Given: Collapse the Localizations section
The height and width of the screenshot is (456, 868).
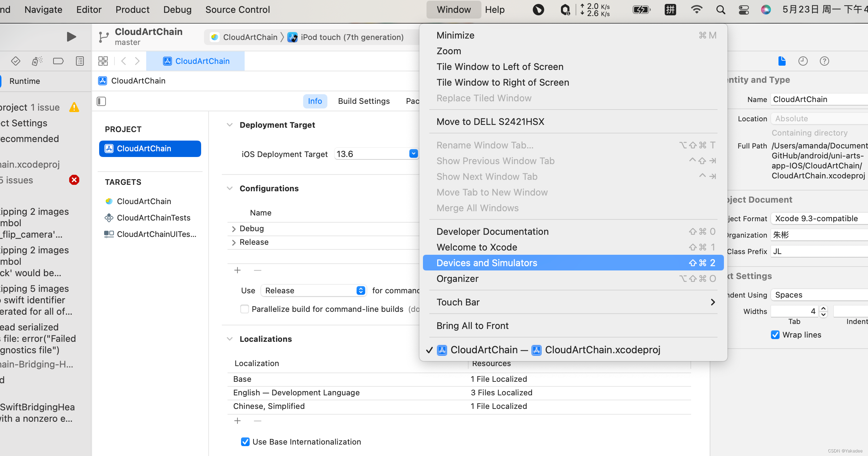Looking at the screenshot, I should coord(230,339).
